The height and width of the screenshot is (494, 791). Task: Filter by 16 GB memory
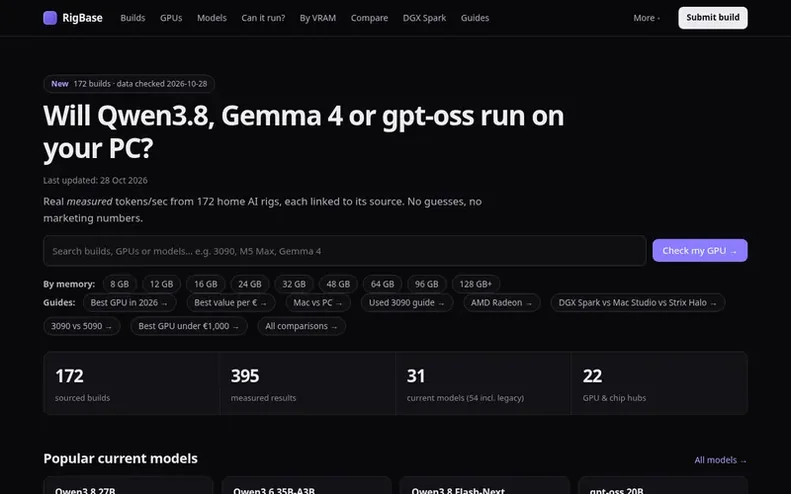tap(206, 284)
